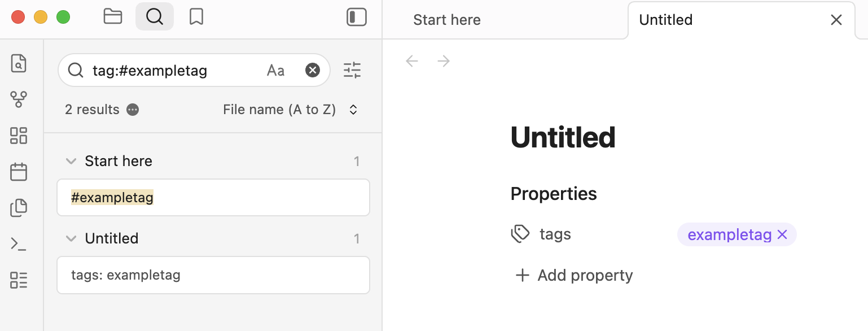The width and height of the screenshot is (868, 331).
Task: Open templates icon in ribbon
Action: (x=19, y=208)
